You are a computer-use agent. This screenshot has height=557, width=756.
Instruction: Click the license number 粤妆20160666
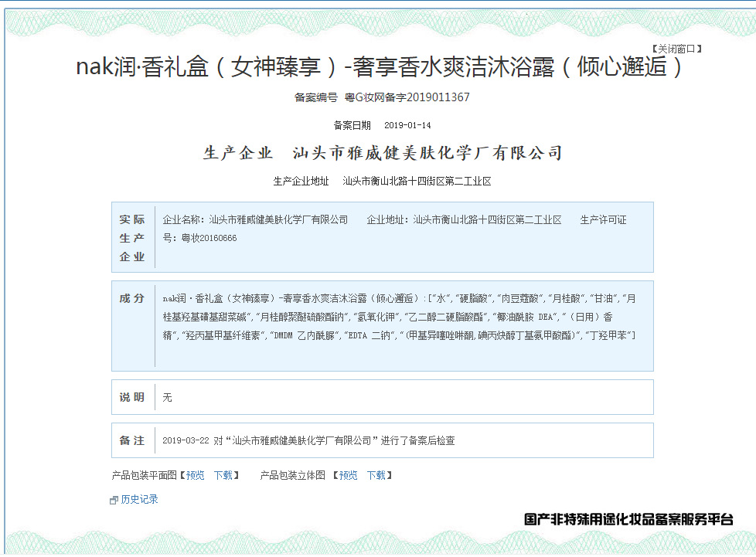[209, 238]
